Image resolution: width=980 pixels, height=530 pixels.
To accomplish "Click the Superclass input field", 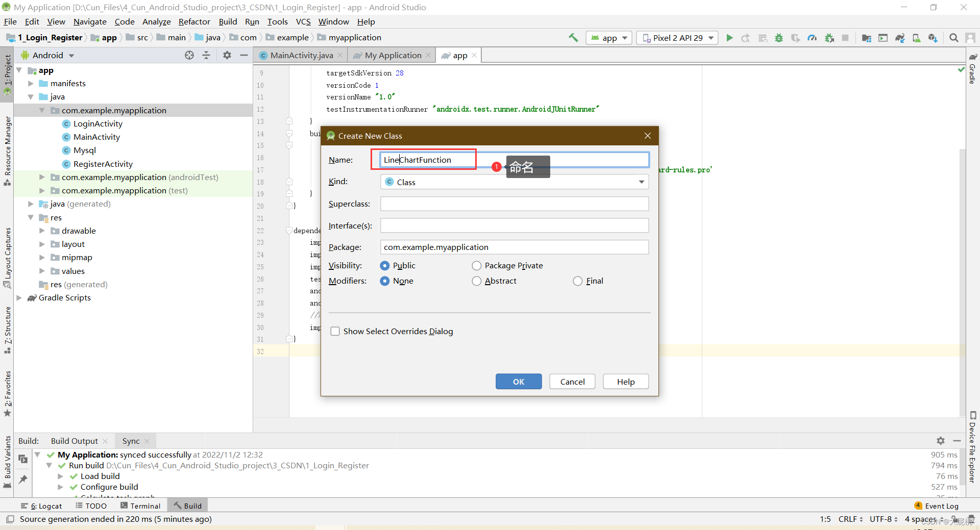I will [x=514, y=204].
